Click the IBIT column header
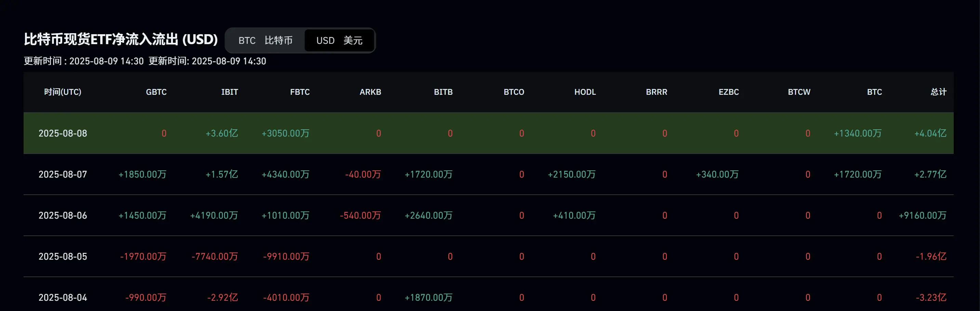 coord(229,92)
